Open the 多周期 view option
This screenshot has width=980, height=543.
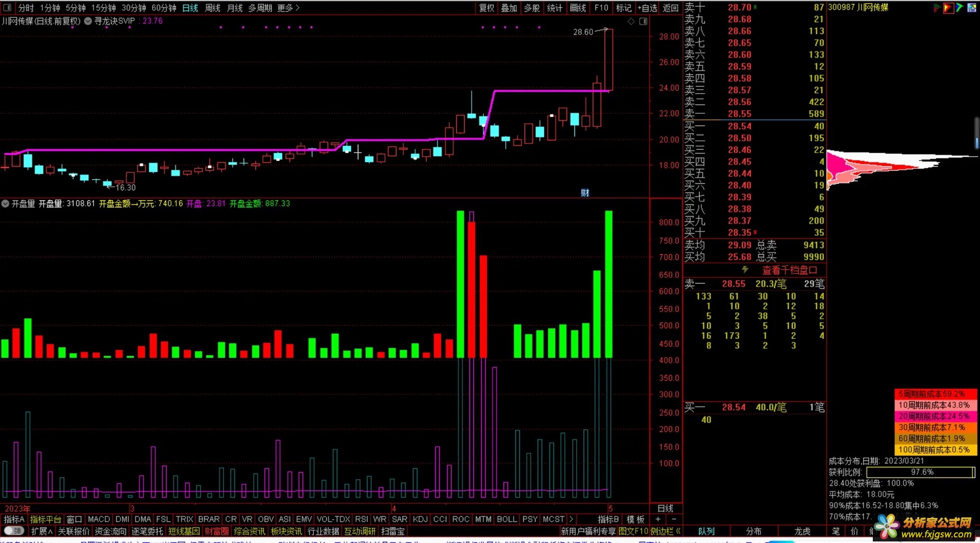click(x=260, y=8)
